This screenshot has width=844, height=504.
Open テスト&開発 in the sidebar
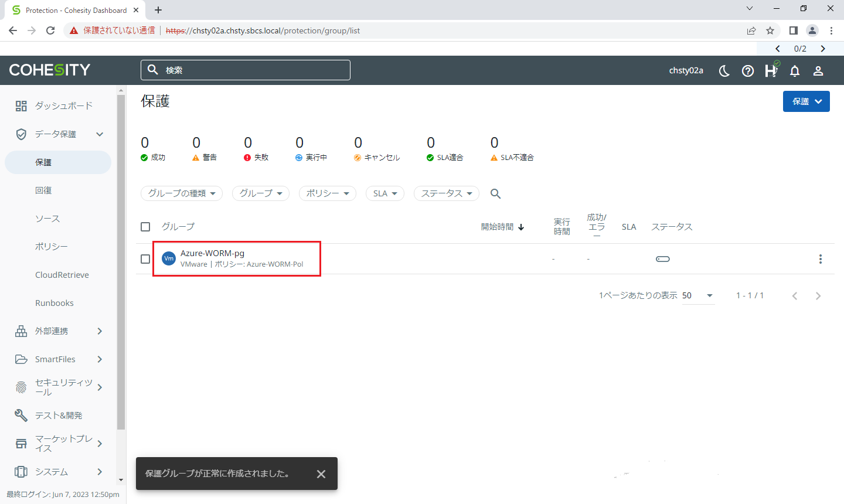click(x=59, y=416)
